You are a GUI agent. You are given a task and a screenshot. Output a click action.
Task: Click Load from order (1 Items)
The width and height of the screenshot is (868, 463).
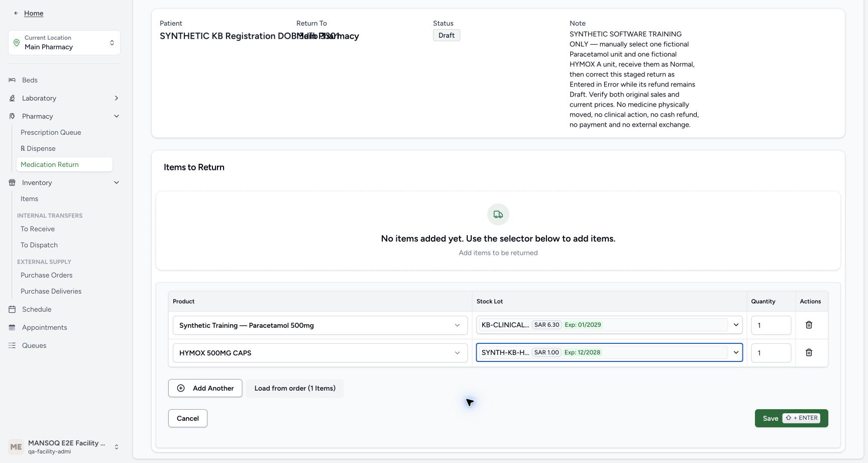point(295,388)
